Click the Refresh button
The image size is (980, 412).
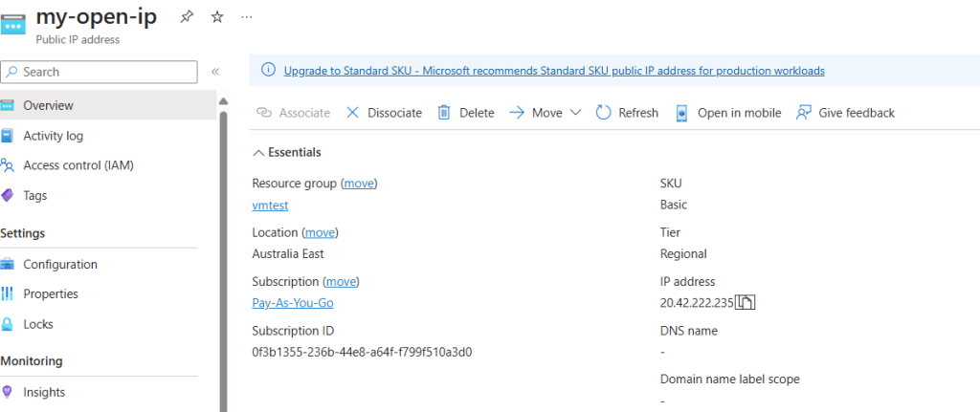tap(627, 113)
